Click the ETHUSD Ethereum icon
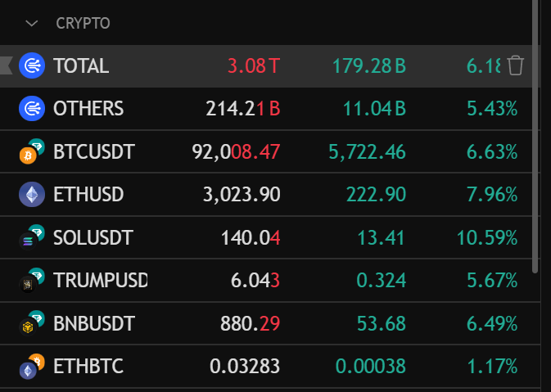The image size is (551, 392). pyautogui.click(x=31, y=195)
